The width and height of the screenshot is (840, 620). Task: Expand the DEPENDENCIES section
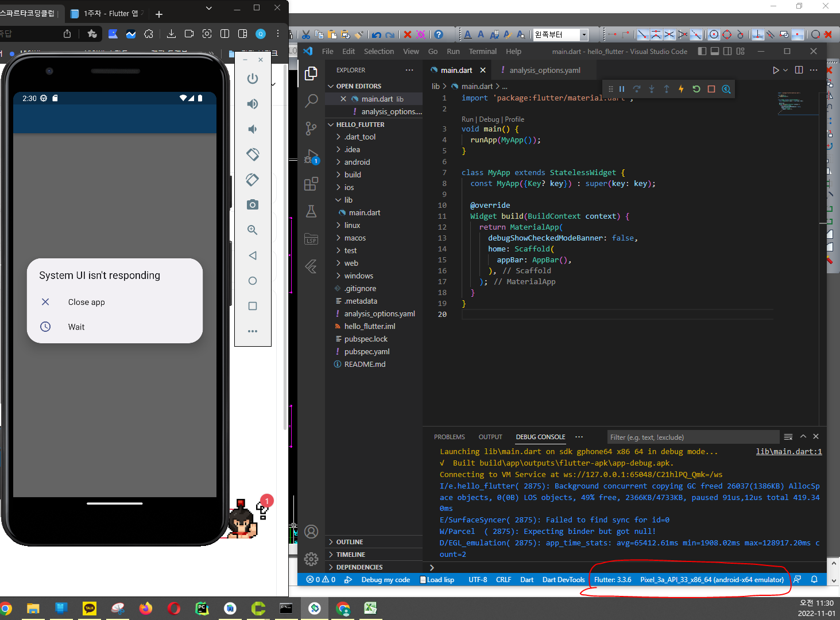[x=374, y=567]
